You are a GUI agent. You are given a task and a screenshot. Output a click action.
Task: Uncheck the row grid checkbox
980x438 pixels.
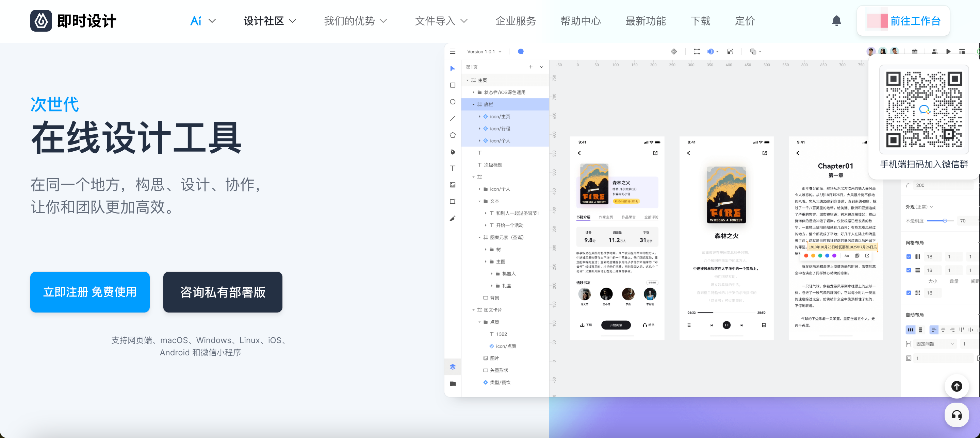(x=909, y=270)
